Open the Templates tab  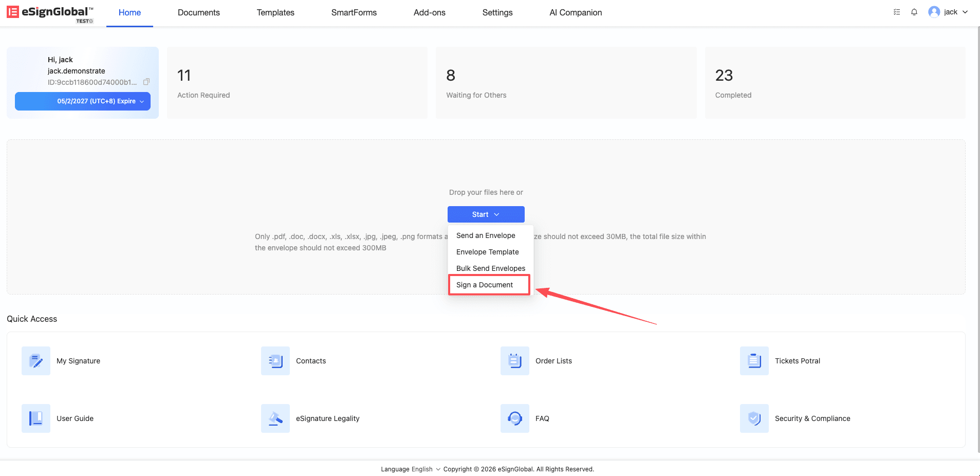pos(275,12)
